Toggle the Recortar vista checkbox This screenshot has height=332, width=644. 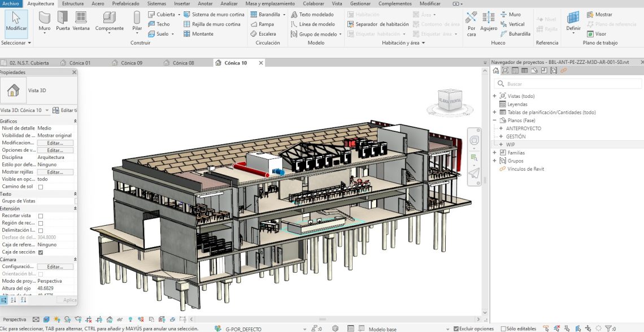point(41,216)
